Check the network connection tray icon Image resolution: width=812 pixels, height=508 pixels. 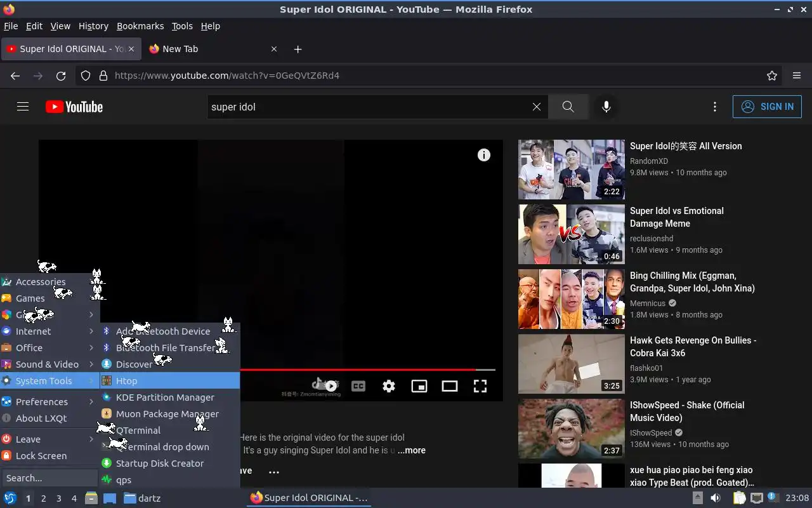(756, 498)
